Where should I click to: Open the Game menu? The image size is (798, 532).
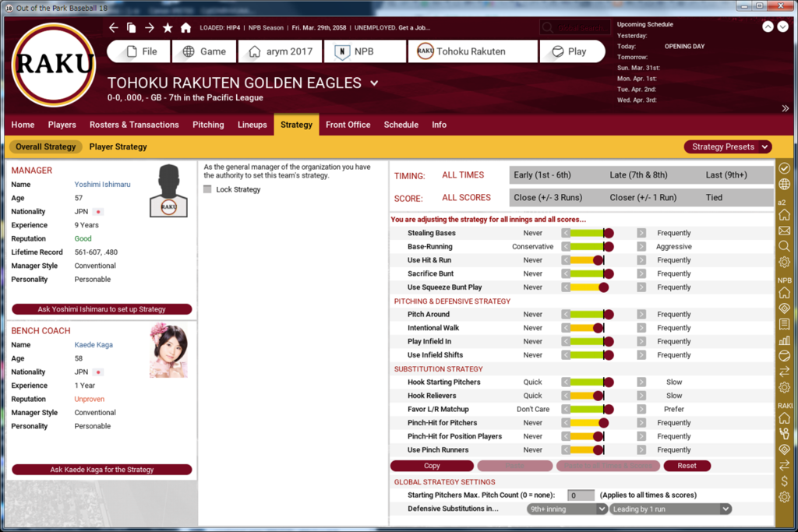(204, 51)
